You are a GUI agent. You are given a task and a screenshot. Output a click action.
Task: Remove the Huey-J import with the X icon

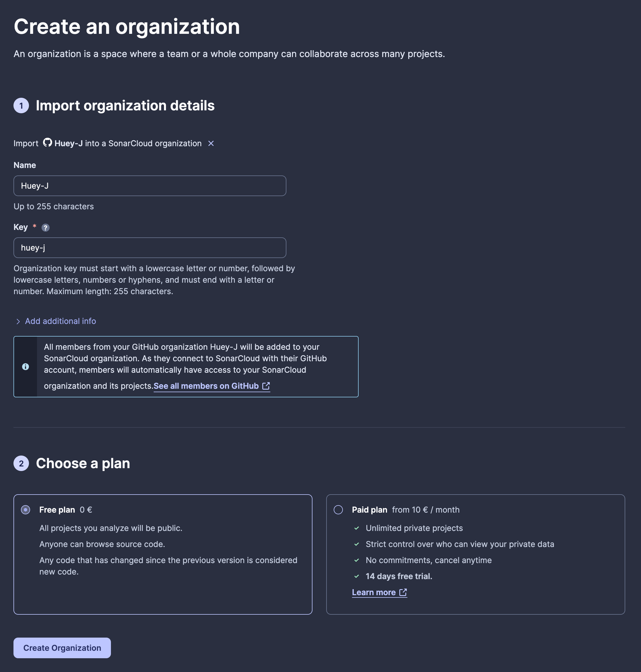tap(211, 143)
